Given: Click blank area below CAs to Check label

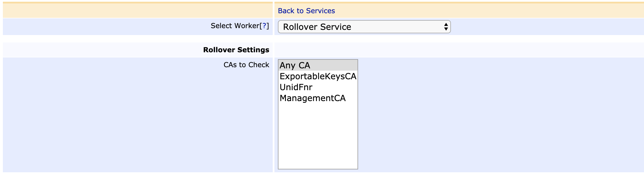Looking at the screenshot, I should [138, 121].
